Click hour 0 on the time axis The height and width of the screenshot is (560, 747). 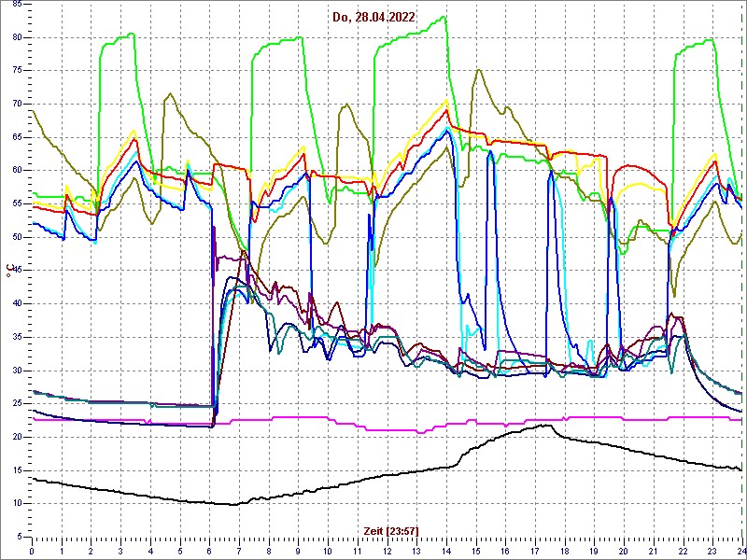click(x=32, y=551)
